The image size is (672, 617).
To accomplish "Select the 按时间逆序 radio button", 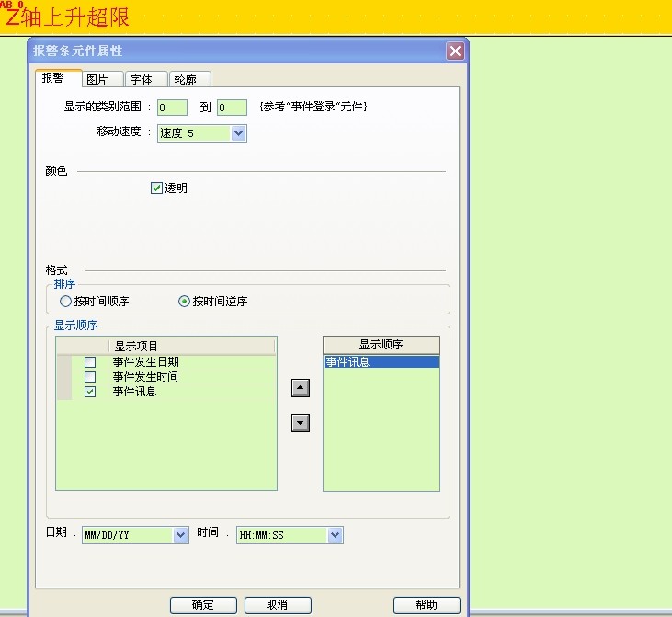I will pos(184,302).
